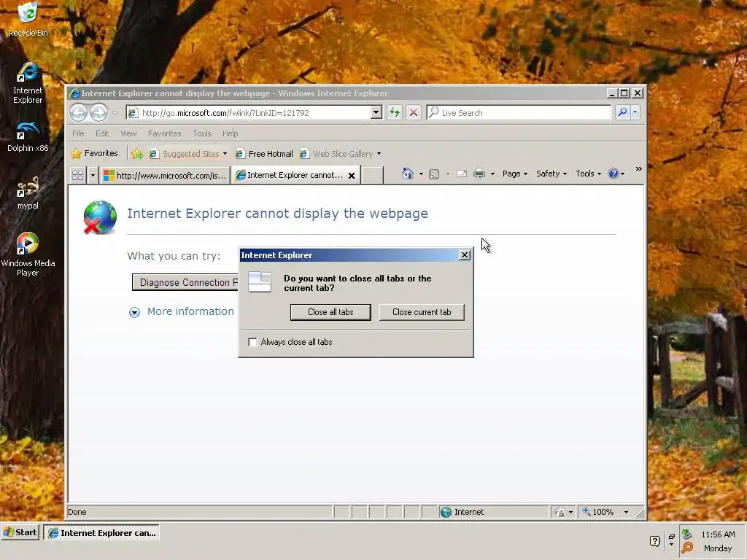Switch to the microsoft.com tab
This screenshot has height=560, width=747.
click(x=165, y=175)
